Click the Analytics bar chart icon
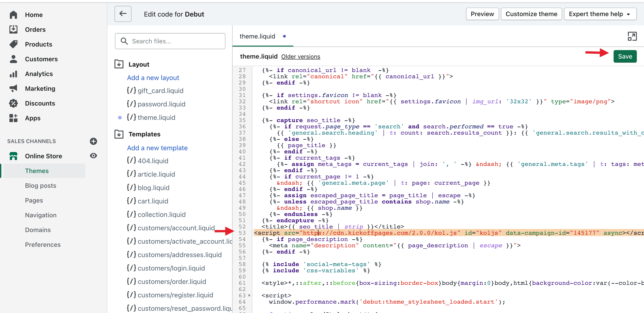 (13, 74)
